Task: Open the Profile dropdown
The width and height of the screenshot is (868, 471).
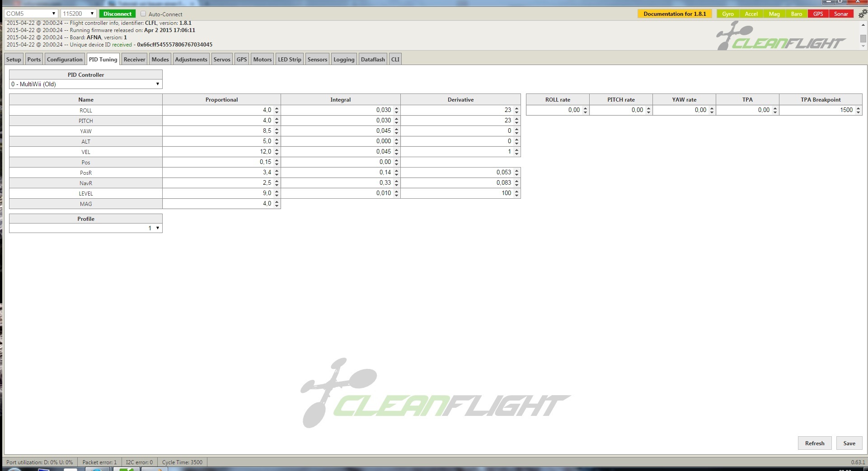Action: point(86,228)
